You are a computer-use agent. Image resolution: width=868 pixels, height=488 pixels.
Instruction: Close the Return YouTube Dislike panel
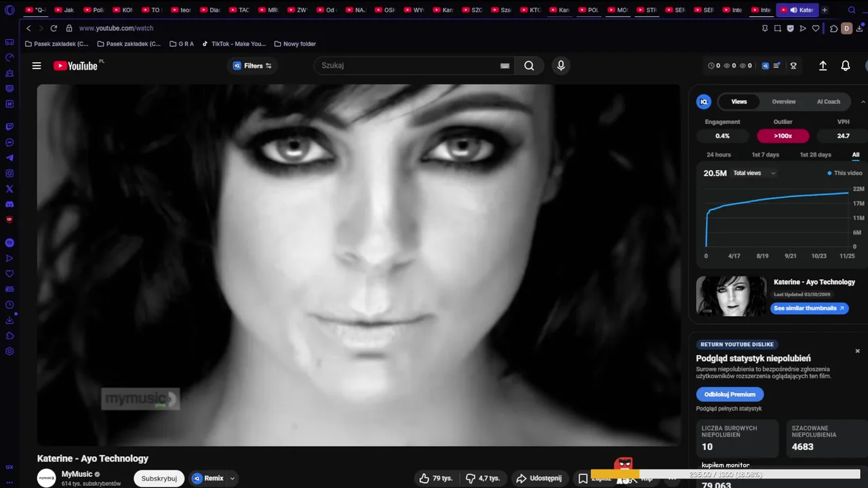[x=857, y=351]
